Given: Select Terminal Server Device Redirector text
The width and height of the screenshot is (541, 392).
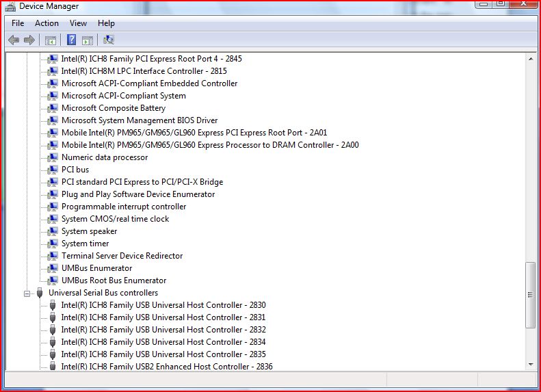Looking at the screenshot, I should [122, 256].
